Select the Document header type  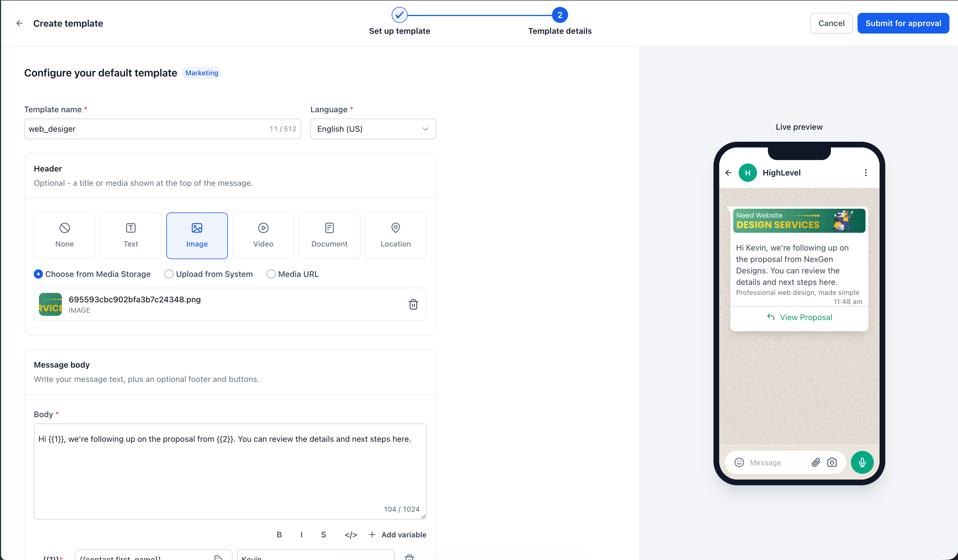(329, 235)
